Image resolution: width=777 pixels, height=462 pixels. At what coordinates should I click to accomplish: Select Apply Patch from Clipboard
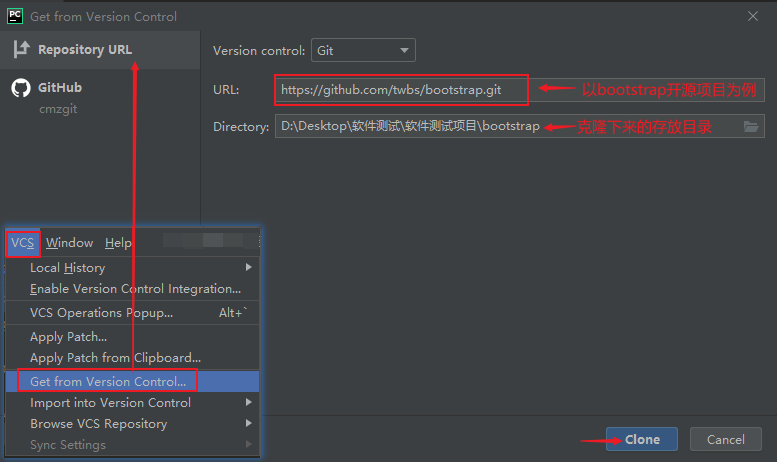[132, 358]
